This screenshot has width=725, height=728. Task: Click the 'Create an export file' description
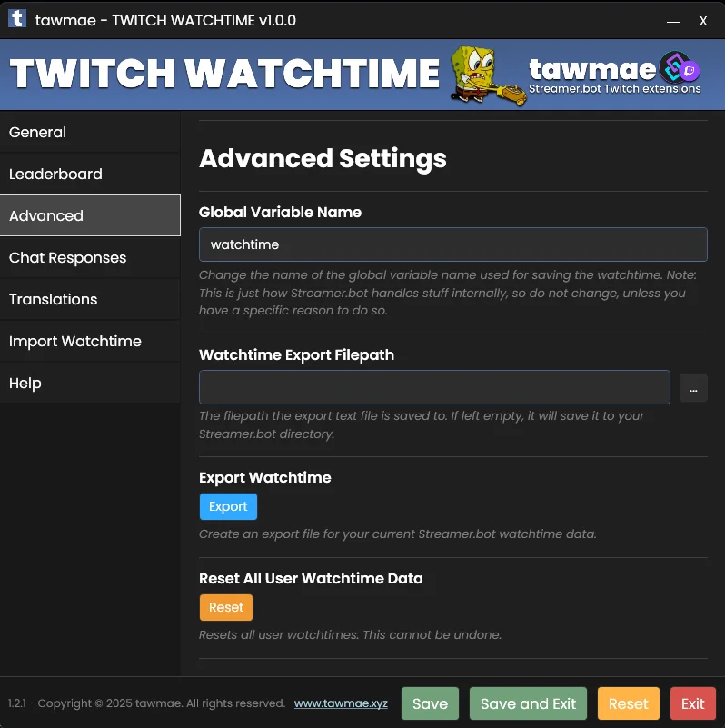point(398,534)
